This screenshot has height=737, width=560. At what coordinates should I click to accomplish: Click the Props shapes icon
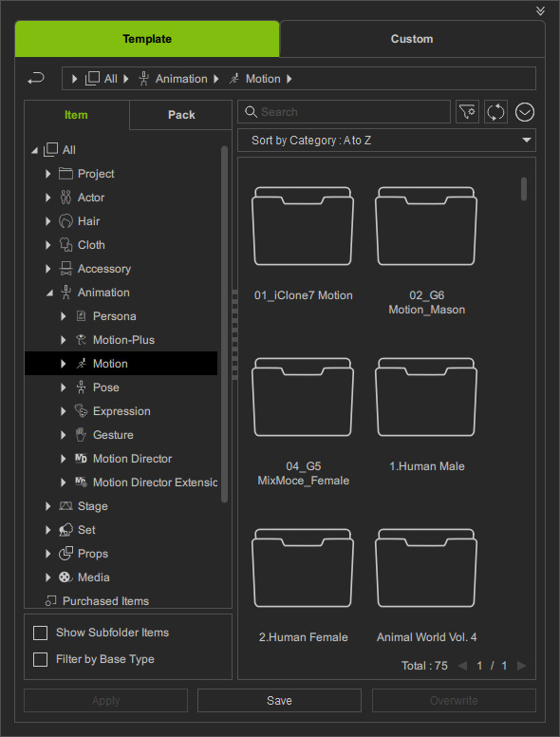pos(65,553)
